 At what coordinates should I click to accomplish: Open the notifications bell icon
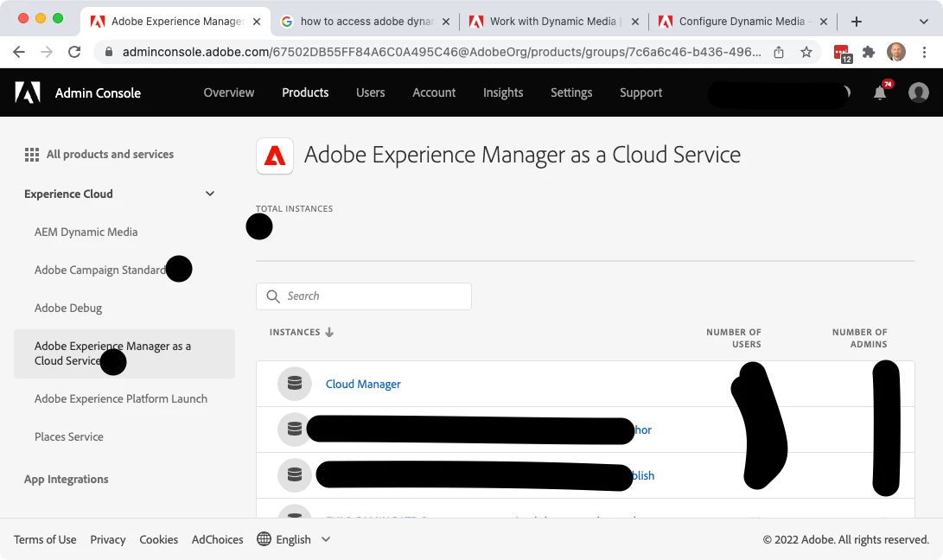point(880,92)
